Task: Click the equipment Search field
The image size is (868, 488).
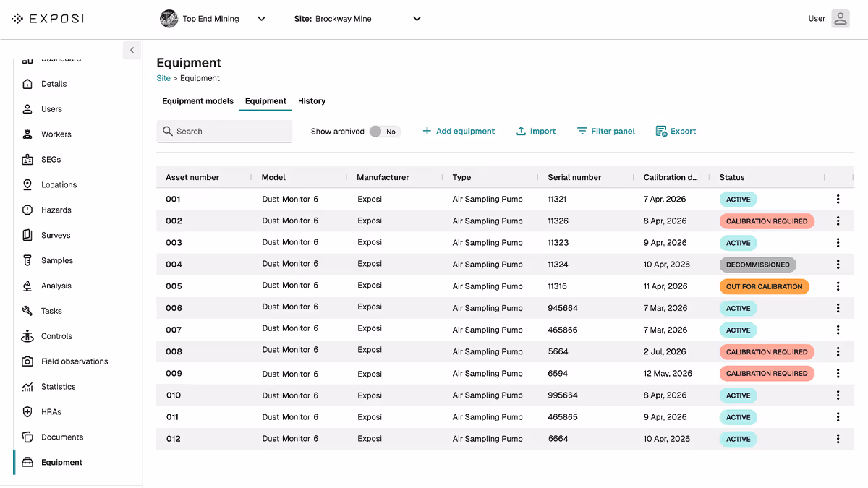Action: click(224, 132)
